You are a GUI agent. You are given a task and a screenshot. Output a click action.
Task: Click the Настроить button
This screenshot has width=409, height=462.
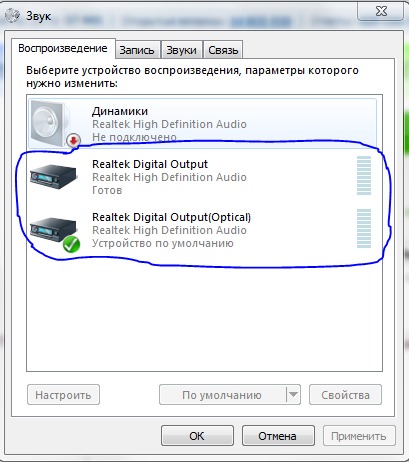tap(63, 395)
